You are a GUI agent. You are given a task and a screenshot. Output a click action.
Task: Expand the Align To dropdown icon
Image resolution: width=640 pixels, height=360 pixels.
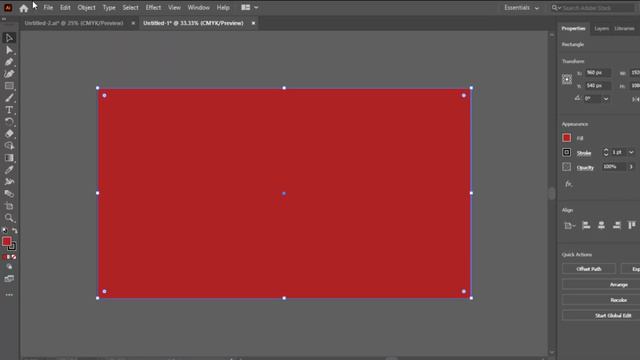click(569, 226)
